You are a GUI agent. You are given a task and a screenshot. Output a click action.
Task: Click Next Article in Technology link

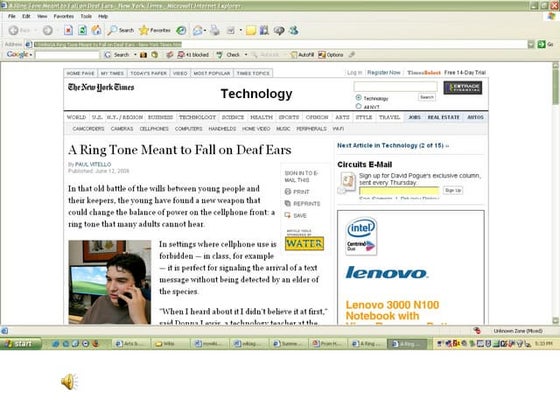[x=393, y=145]
